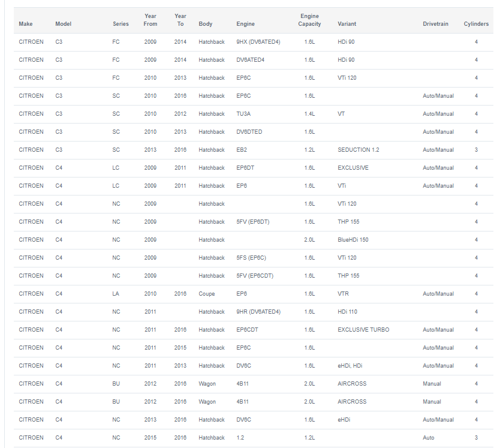Viewport: 500px width, 448px height.
Task: Click the Drivetrain column header
Action: [435, 24]
